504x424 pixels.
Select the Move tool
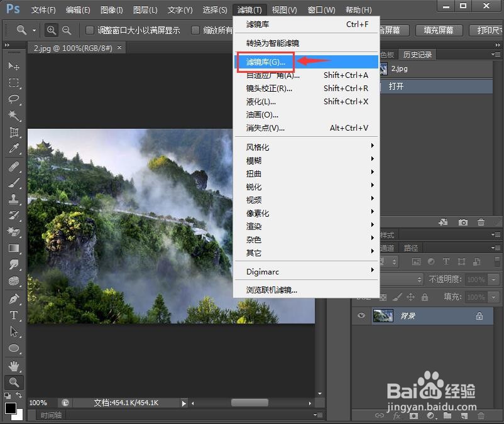(x=13, y=66)
